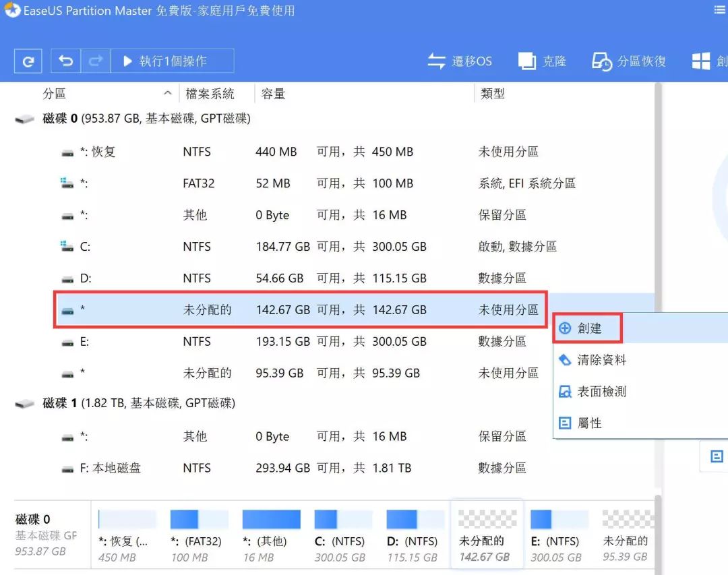Undo the last pending operation

pyautogui.click(x=65, y=61)
